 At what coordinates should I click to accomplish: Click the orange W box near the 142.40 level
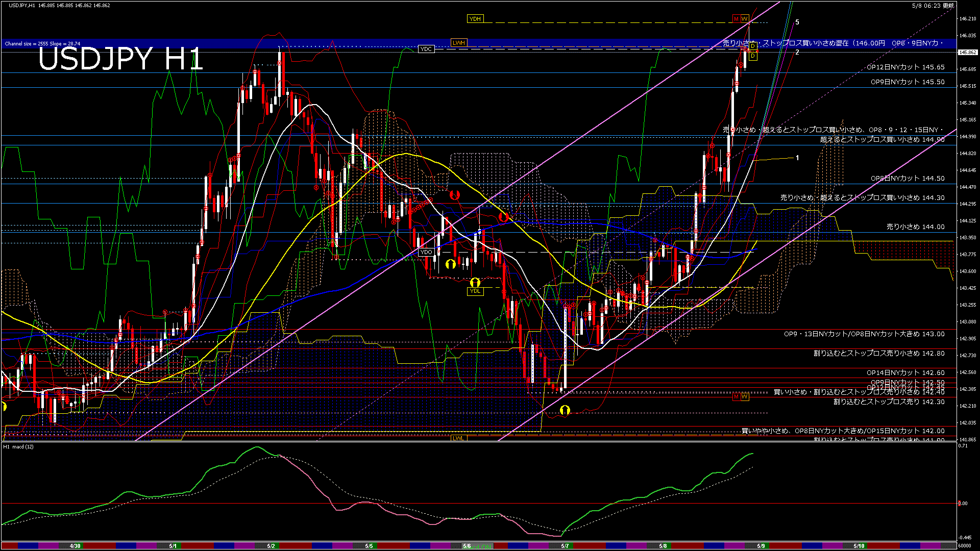[x=745, y=396]
